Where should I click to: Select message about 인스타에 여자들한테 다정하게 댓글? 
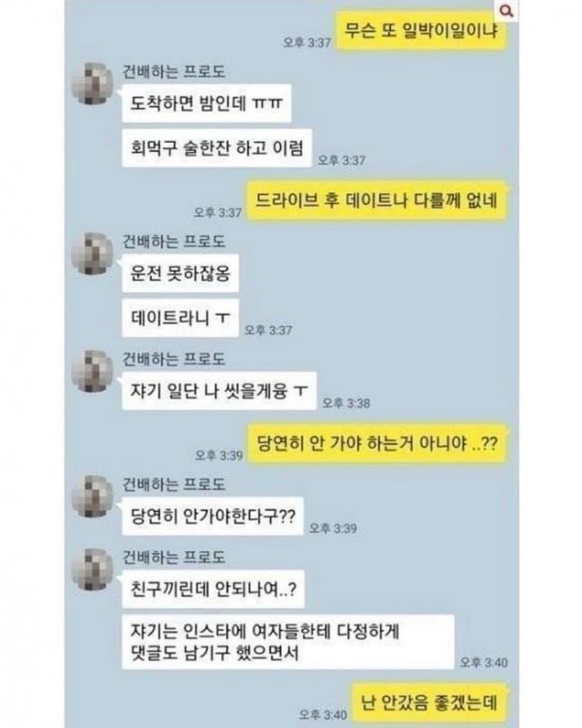click(x=287, y=642)
